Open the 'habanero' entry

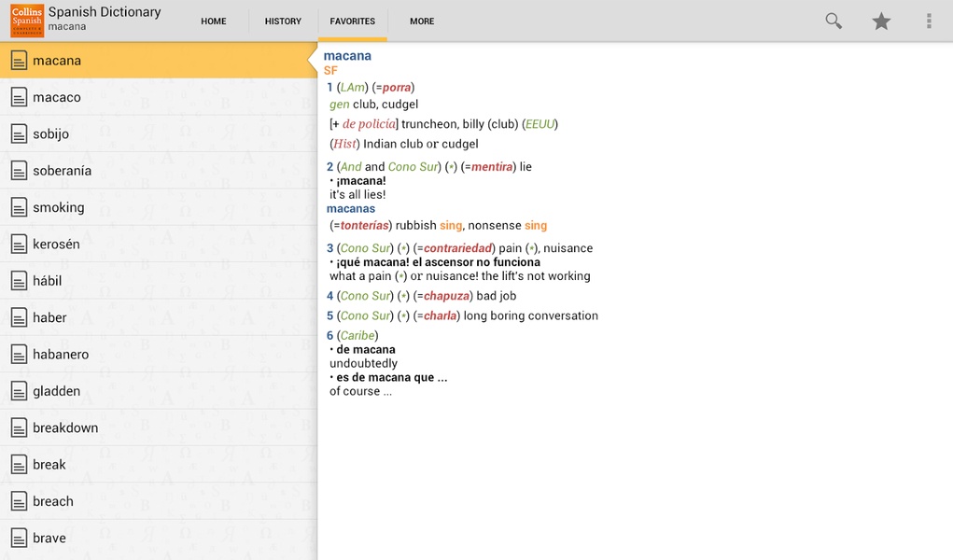click(159, 355)
